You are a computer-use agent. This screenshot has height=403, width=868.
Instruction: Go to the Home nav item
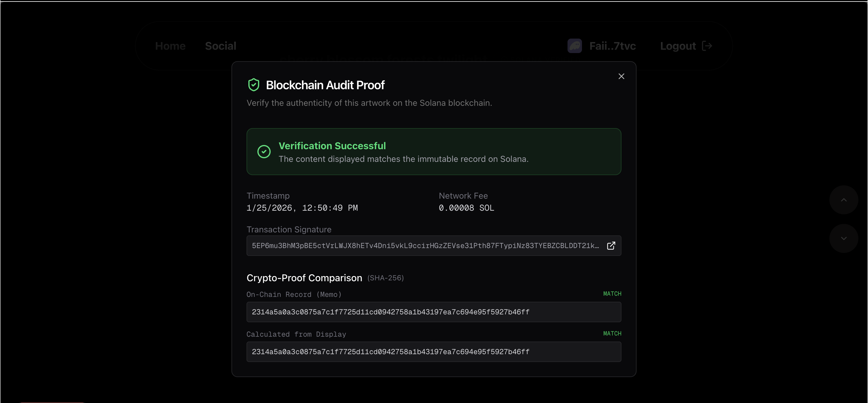[x=170, y=46]
